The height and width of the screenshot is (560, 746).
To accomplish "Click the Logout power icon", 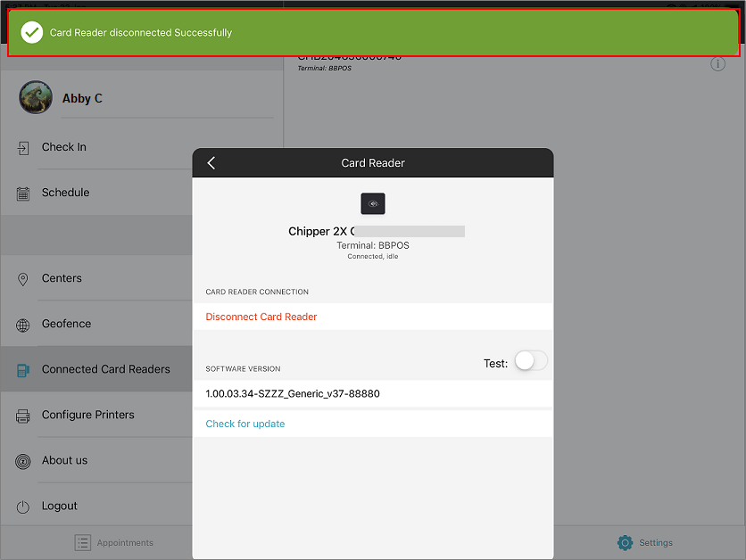I will 23,506.
